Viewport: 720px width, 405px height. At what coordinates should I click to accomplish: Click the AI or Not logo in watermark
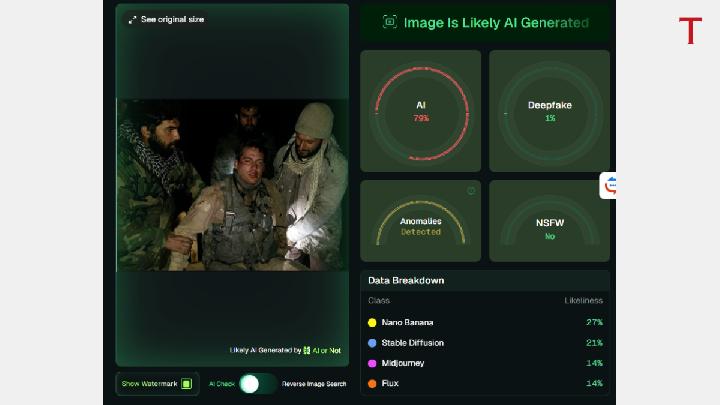[x=307, y=350]
